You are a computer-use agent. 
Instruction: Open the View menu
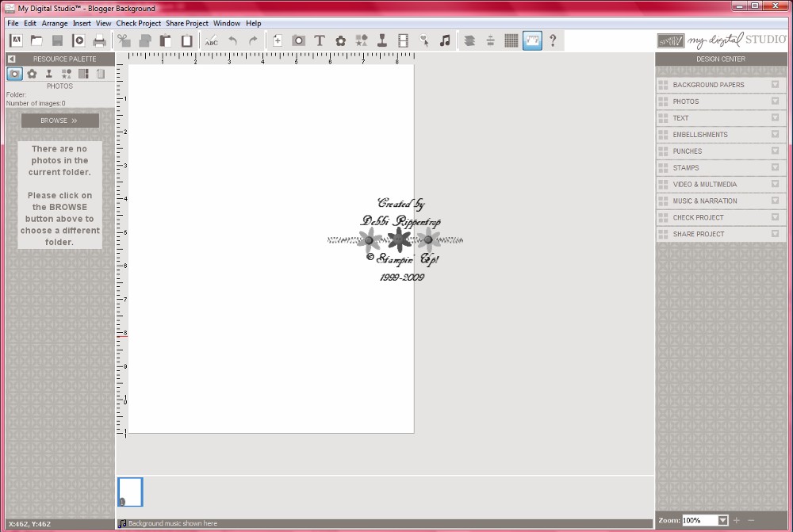click(103, 23)
